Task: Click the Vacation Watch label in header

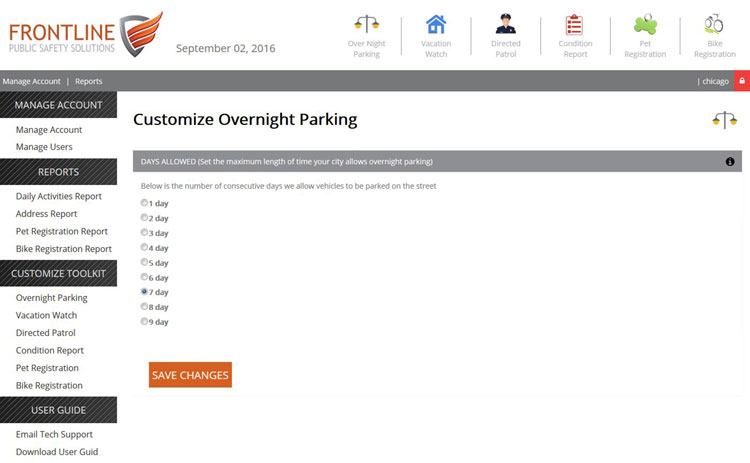Action: coord(436,49)
